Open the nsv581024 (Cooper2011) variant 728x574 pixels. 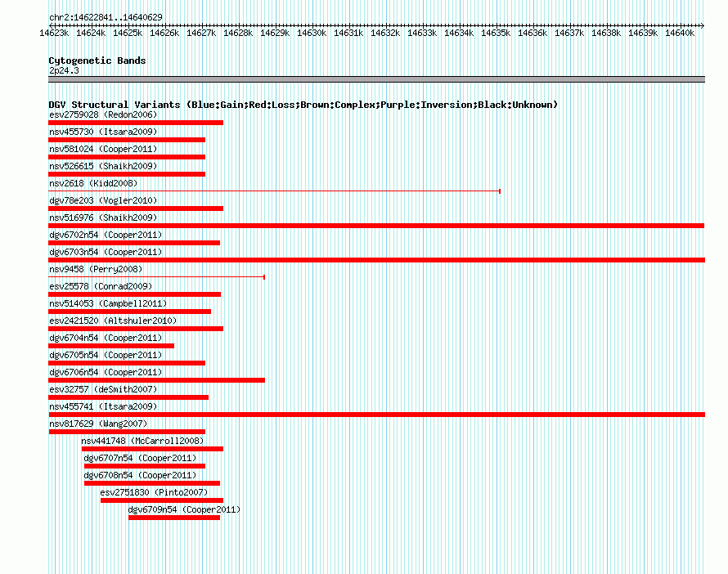point(103,149)
